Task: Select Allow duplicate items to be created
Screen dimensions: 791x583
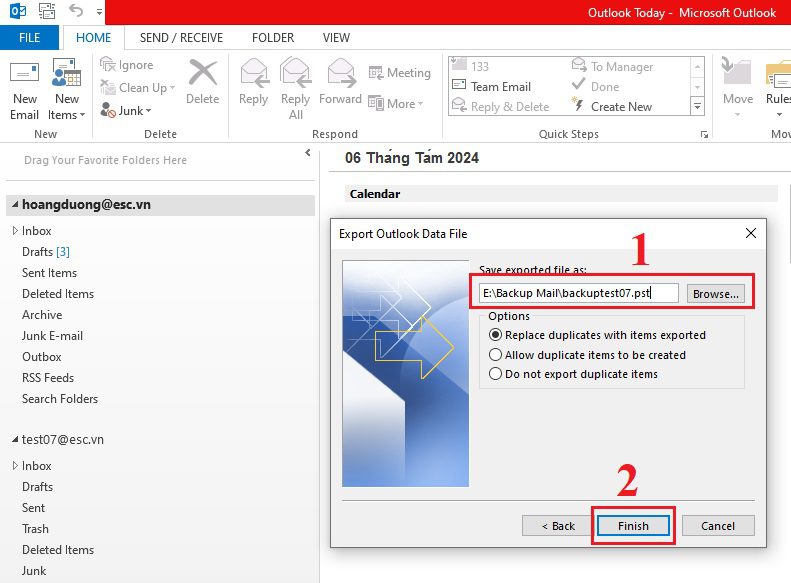Action: click(x=495, y=355)
